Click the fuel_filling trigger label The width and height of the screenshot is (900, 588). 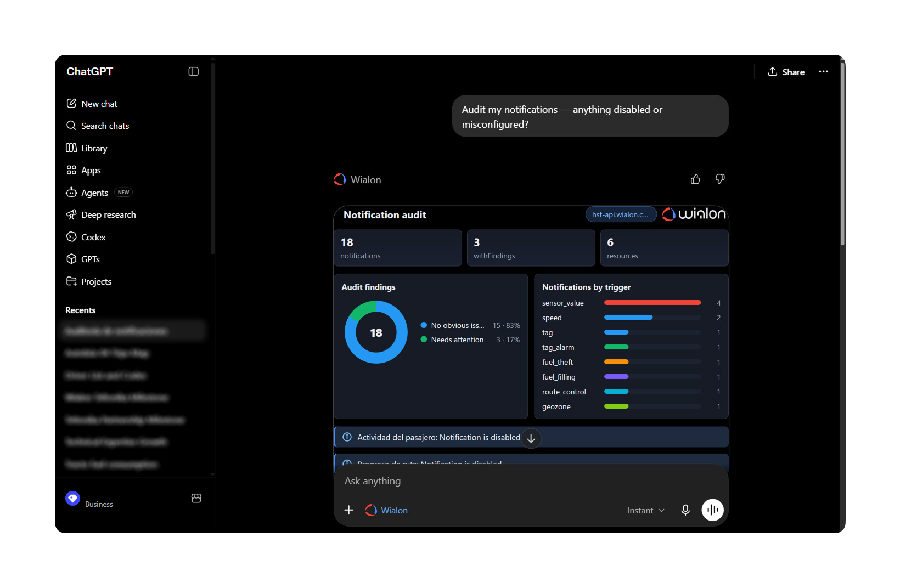click(559, 377)
